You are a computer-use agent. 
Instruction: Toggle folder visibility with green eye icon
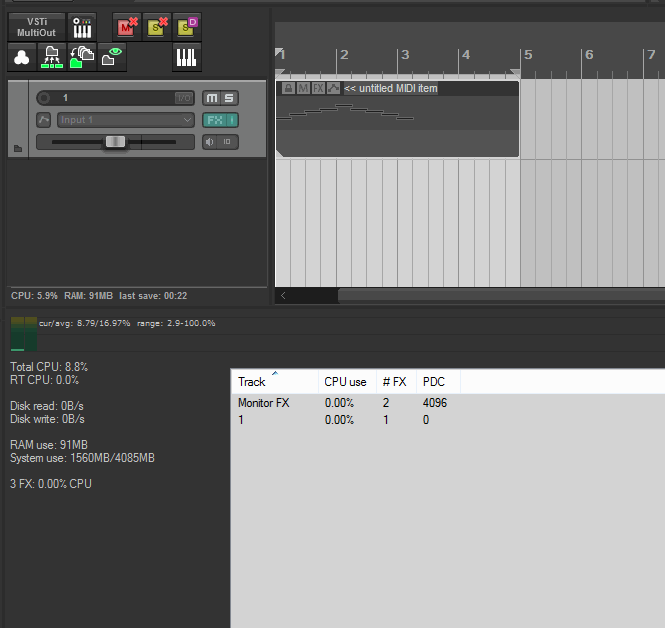[x=112, y=57]
